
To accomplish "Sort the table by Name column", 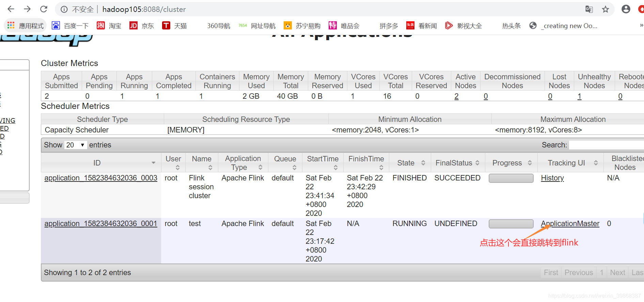I will [202, 163].
